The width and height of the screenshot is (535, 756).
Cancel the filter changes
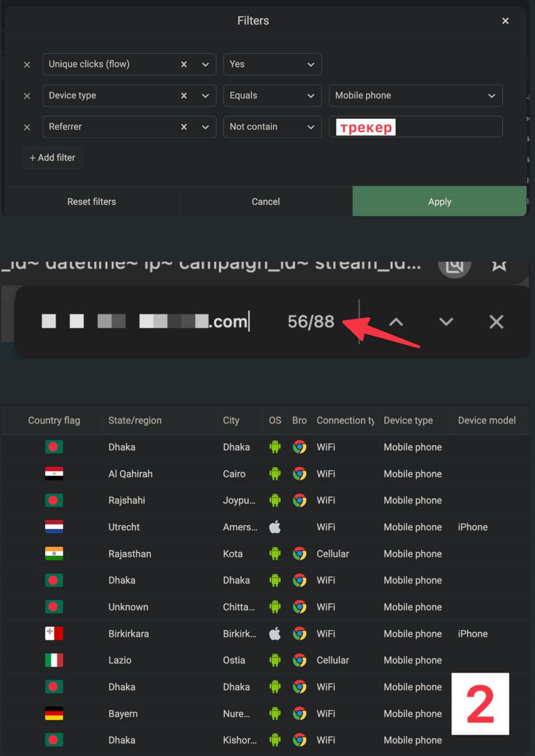point(266,201)
